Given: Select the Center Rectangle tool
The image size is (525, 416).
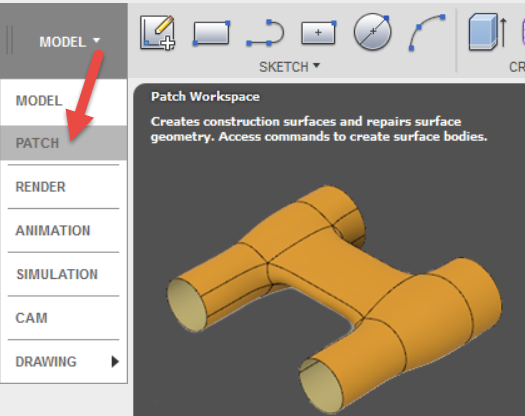Looking at the screenshot, I should pos(318,32).
